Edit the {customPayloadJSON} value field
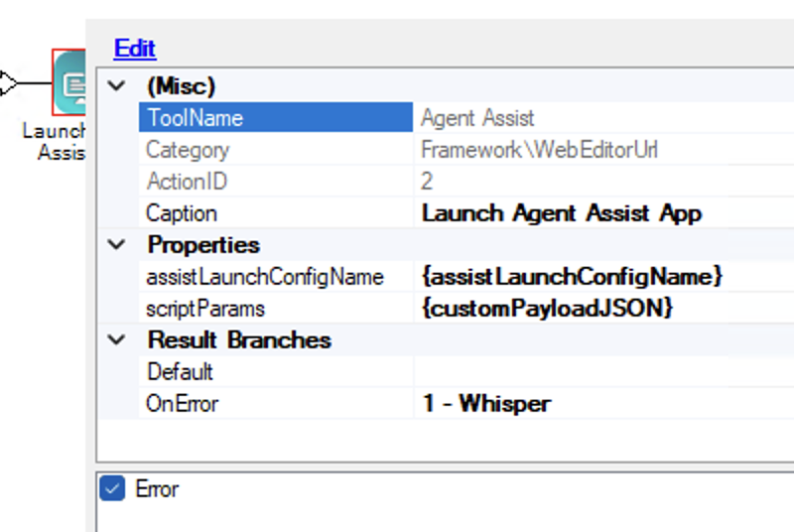This screenshot has width=794, height=532. (x=604, y=309)
